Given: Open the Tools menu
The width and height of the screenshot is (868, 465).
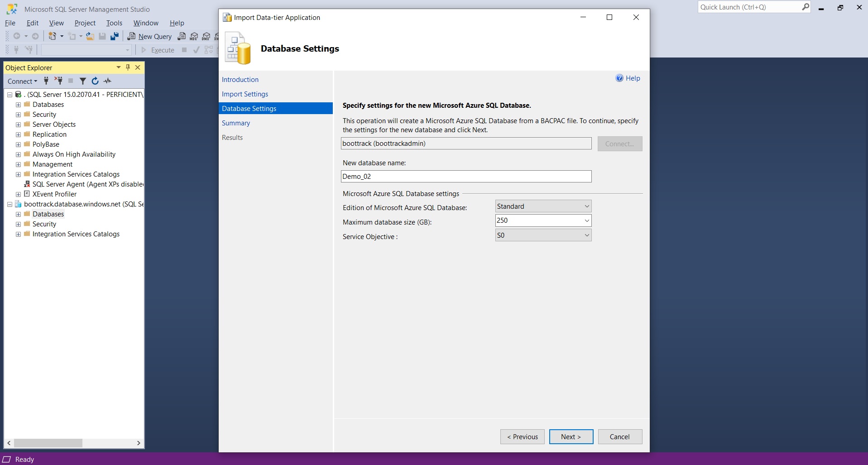Looking at the screenshot, I should coord(114,23).
